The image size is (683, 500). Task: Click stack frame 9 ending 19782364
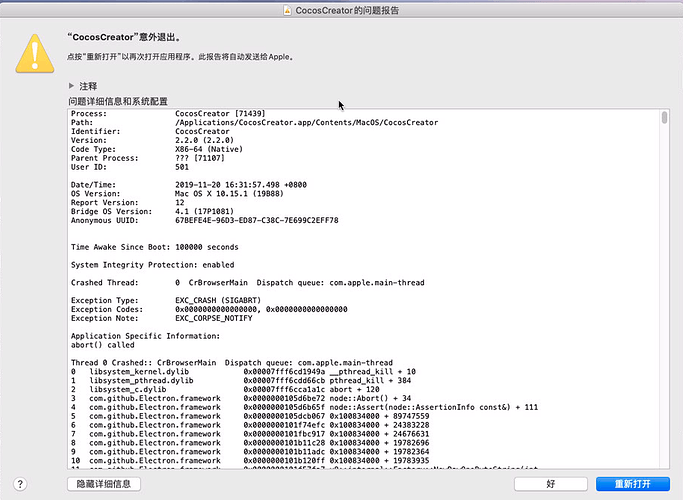pos(250,452)
